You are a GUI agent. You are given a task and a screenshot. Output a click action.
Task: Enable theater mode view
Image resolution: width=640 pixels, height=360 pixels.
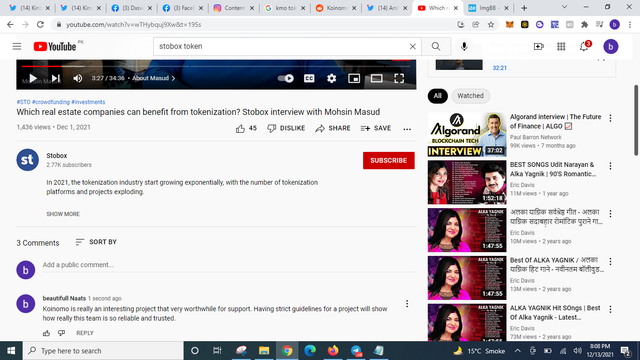pyautogui.click(x=376, y=78)
